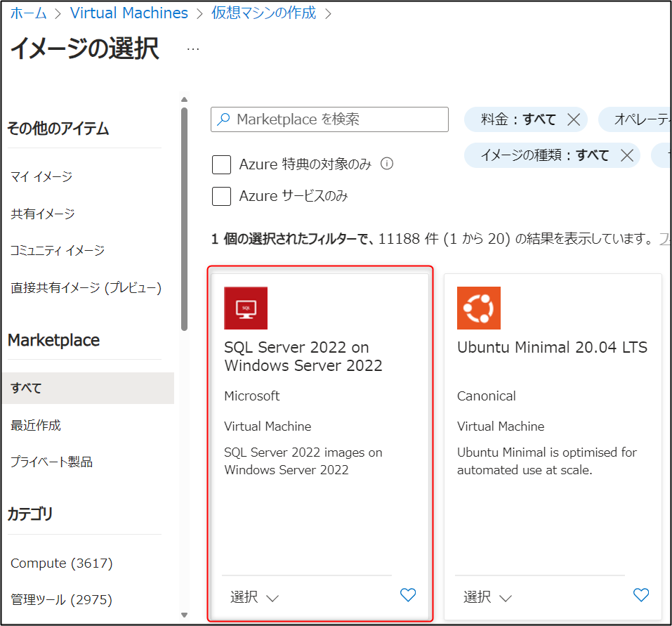Go to Virtual Machines breadcrumb link
This screenshot has width=672, height=626.
click(x=129, y=13)
